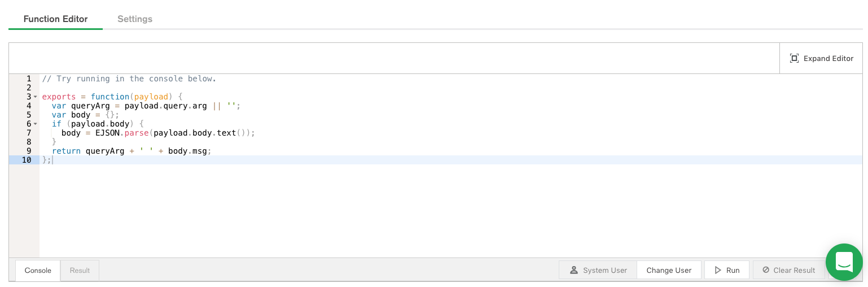Image resolution: width=868 pixels, height=287 pixels.
Task: Place cursor on the comment line text
Action: (x=129, y=79)
